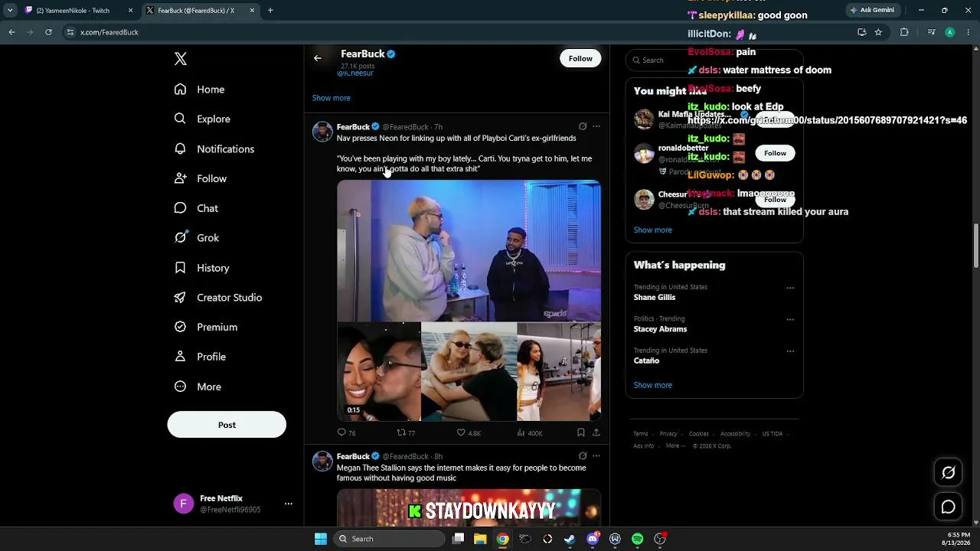980x551 pixels.
Task: Share the Nav Neon post
Action: click(596, 432)
